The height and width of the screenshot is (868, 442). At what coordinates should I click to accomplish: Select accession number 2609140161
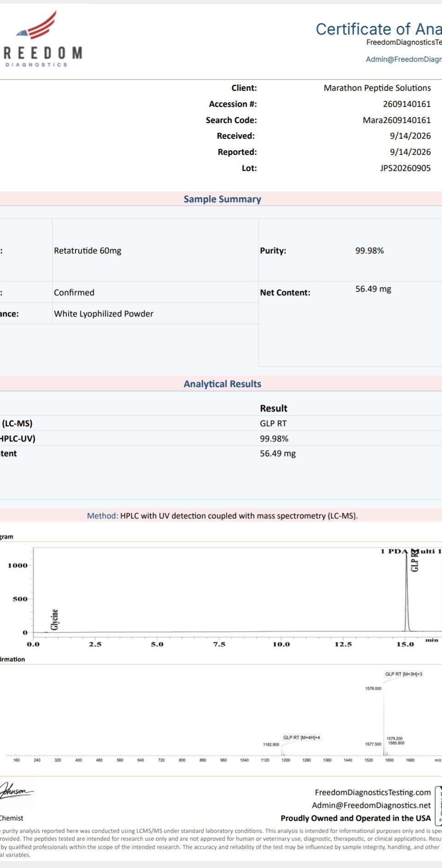pos(407,104)
